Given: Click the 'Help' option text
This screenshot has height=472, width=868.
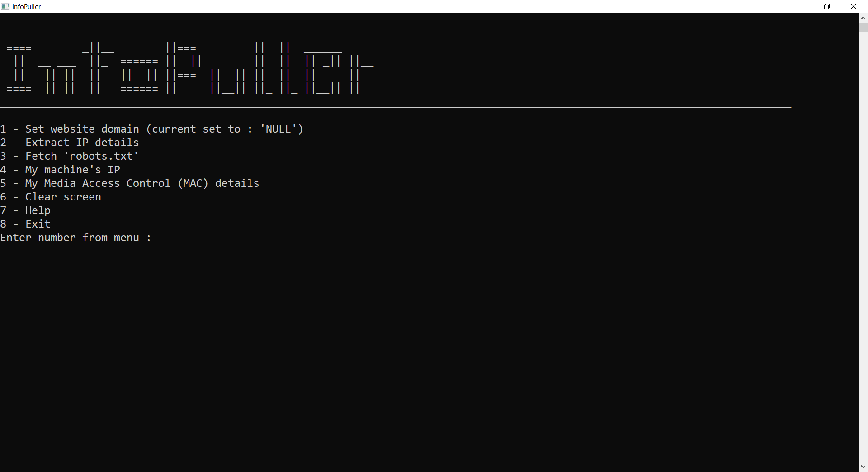Looking at the screenshot, I should click(38, 210).
